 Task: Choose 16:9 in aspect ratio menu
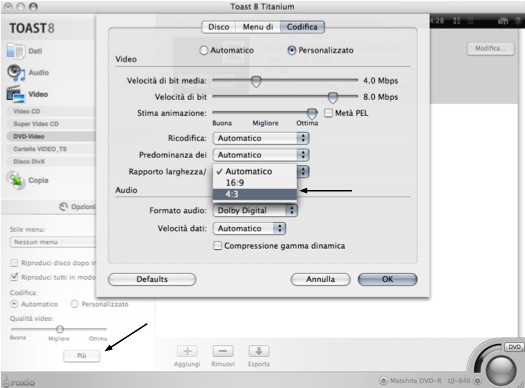255,183
